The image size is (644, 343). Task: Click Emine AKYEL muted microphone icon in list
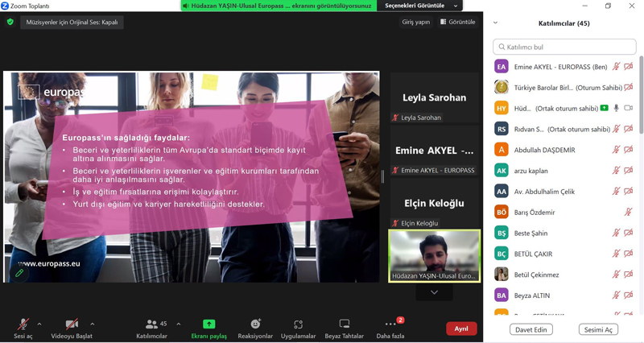616,67
